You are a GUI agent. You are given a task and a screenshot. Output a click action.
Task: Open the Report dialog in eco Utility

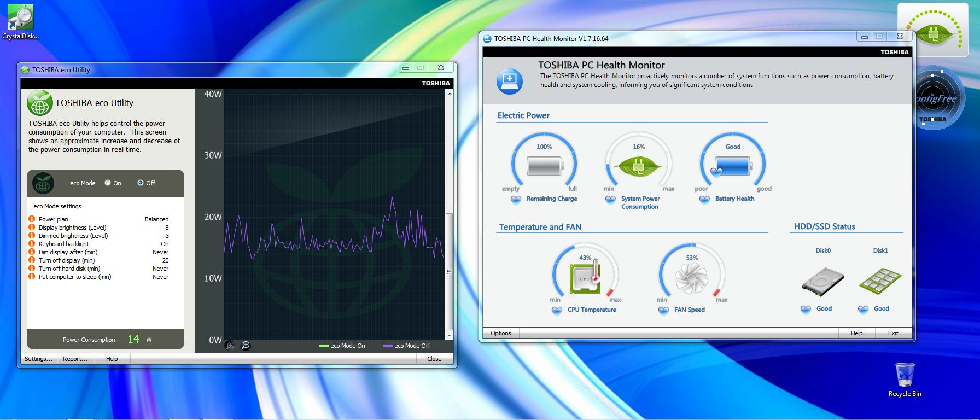point(75,359)
